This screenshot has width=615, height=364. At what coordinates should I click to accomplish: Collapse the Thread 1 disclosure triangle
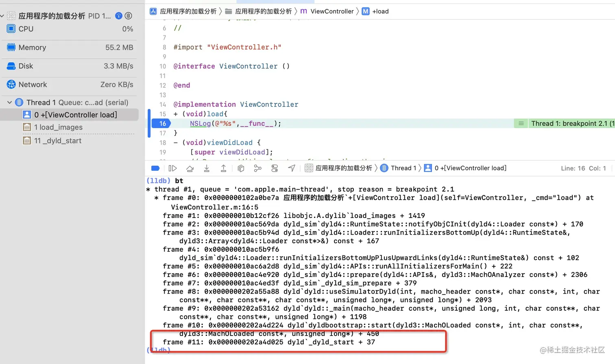9,102
